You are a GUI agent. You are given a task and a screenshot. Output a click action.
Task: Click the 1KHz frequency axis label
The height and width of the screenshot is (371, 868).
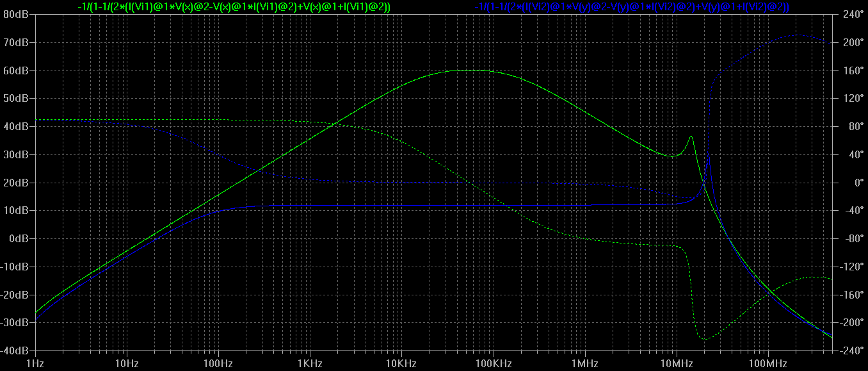click(x=310, y=364)
